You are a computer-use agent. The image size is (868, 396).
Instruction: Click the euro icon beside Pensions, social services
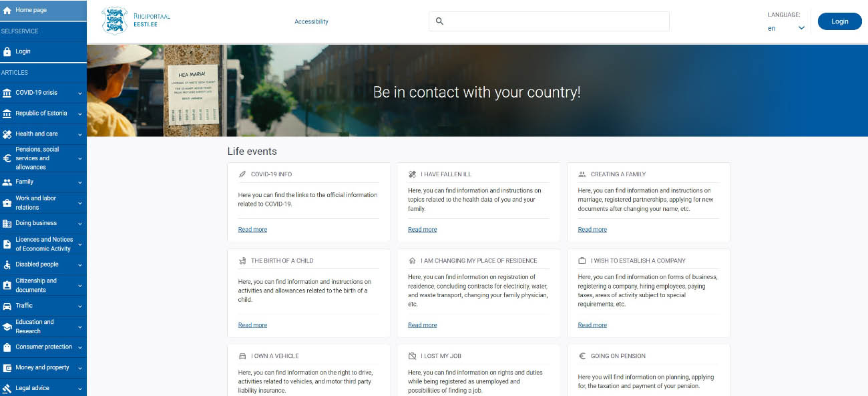7,159
